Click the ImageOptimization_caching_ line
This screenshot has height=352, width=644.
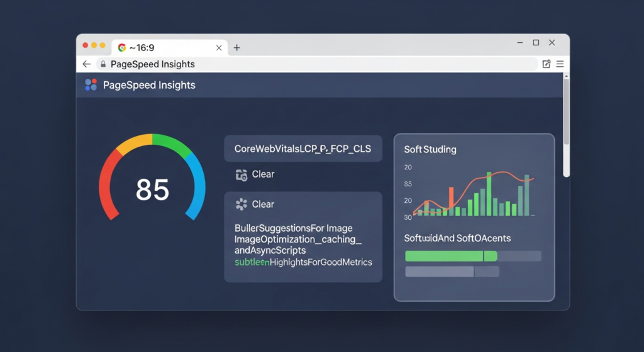(297, 239)
